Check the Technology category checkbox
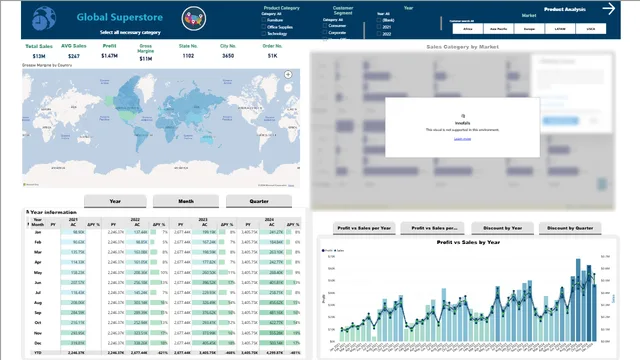 point(264,33)
